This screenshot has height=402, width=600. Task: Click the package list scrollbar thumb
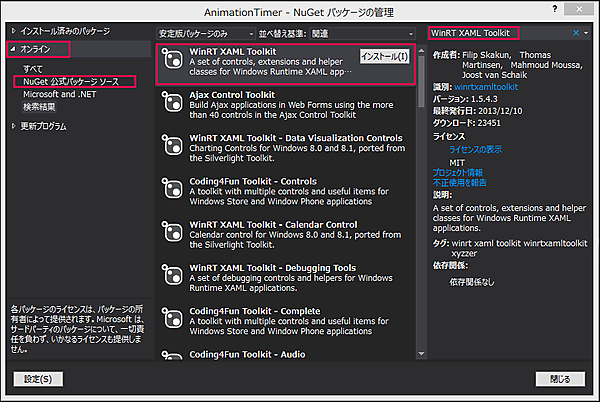click(421, 81)
